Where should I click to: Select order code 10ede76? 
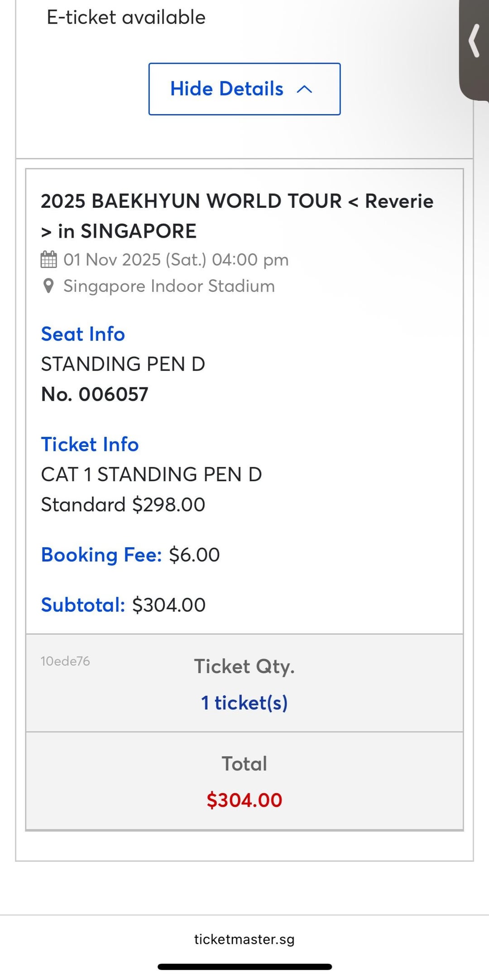pos(65,661)
